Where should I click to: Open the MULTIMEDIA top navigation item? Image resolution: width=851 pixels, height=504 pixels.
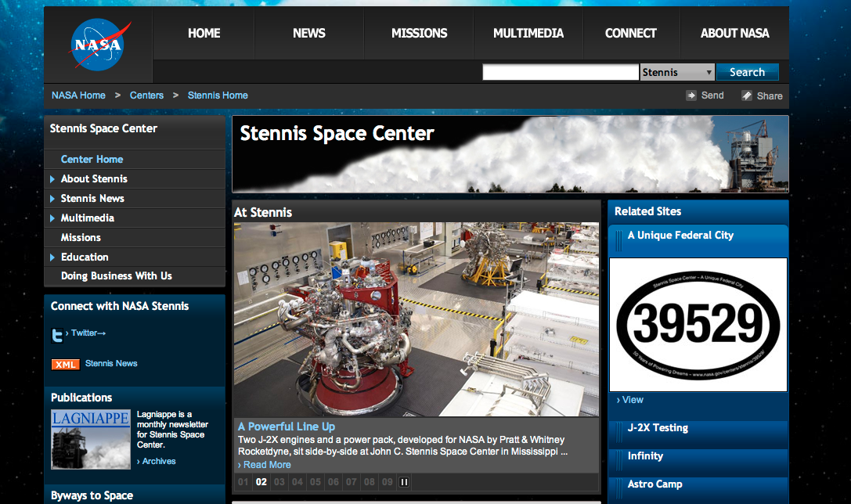click(x=528, y=33)
